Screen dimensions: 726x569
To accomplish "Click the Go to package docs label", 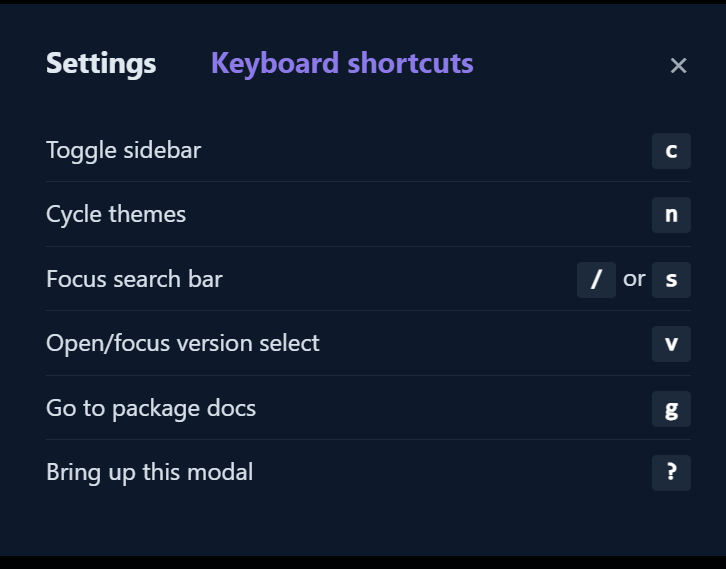I will (x=151, y=409).
